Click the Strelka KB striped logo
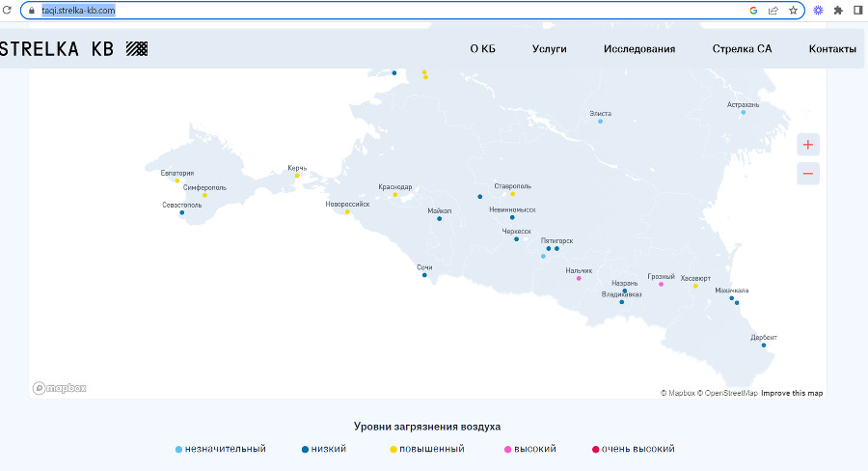 137,49
